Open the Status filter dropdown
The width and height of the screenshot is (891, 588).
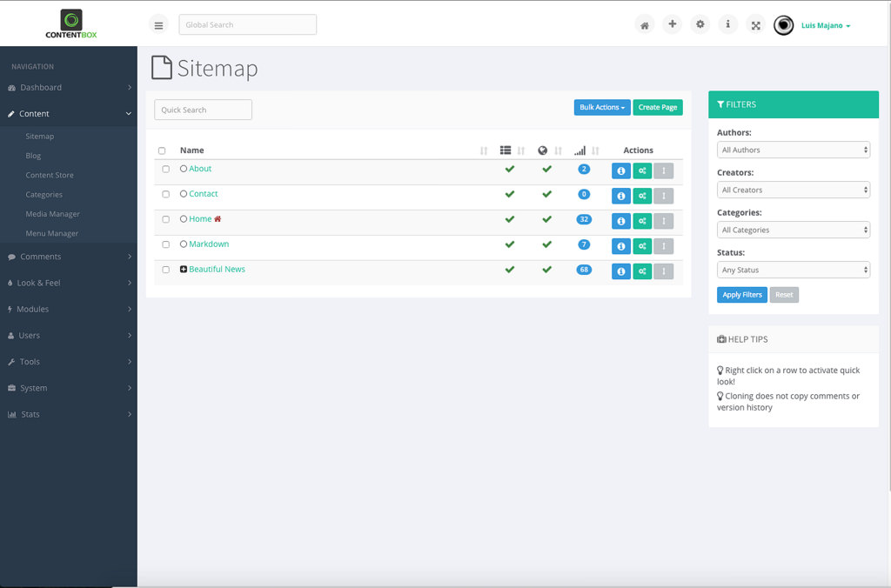793,270
